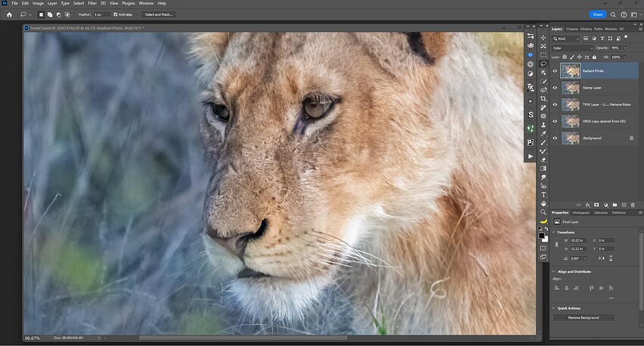The width and height of the screenshot is (644, 346).
Task: Open the search icon near Share
Action: pos(613,14)
